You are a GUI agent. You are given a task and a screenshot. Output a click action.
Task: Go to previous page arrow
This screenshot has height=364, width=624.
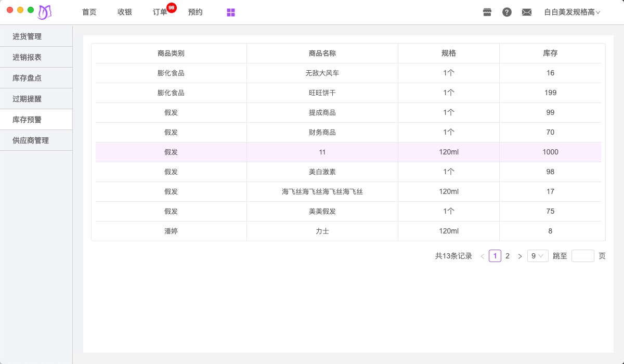click(483, 256)
